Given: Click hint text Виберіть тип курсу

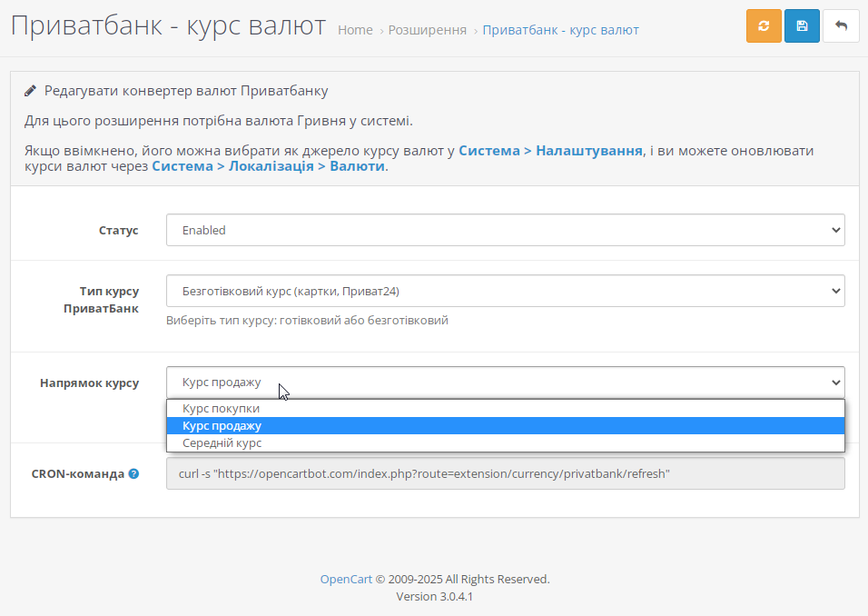Looking at the screenshot, I should (x=307, y=320).
